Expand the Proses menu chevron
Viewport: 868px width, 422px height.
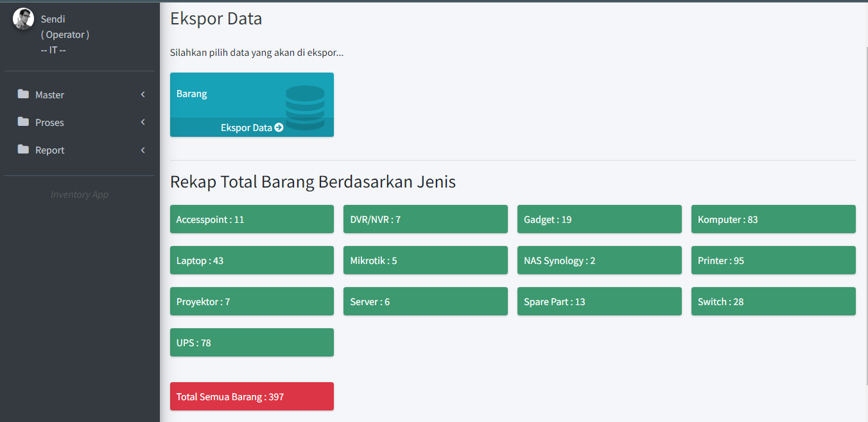[143, 122]
